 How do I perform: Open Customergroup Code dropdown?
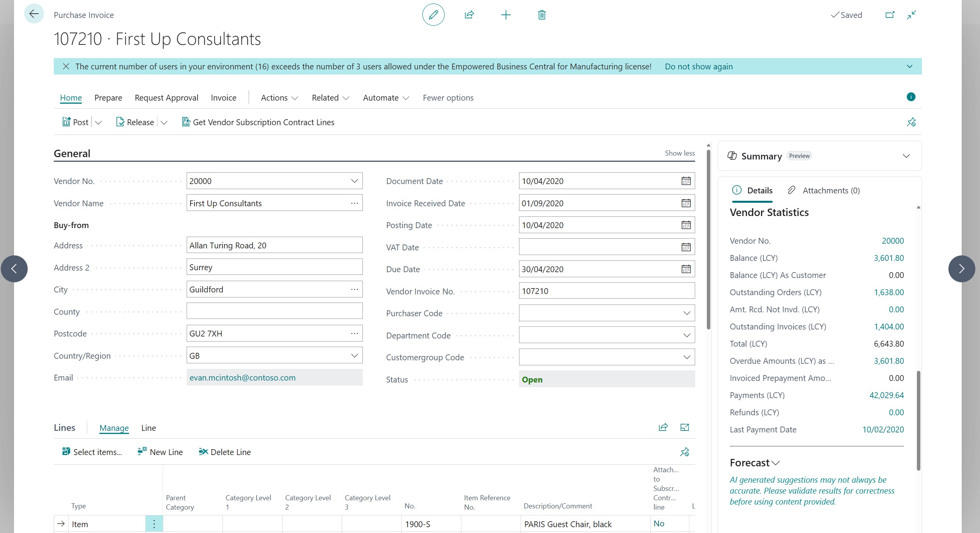tap(687, 357)
